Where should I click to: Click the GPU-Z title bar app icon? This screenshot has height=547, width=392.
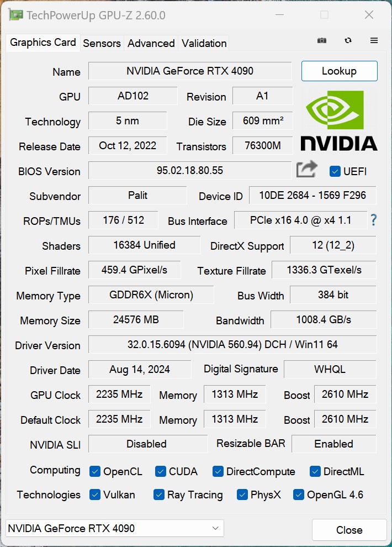(x=16, y=15)
